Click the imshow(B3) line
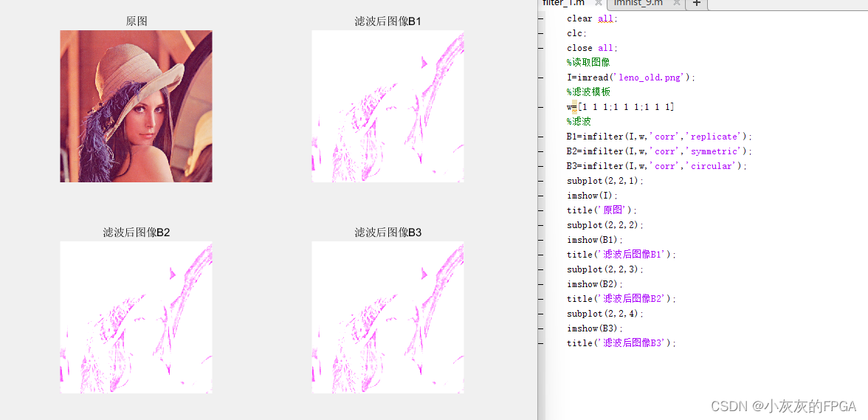The width and height of the screenshot is (868, 420). 595,328
